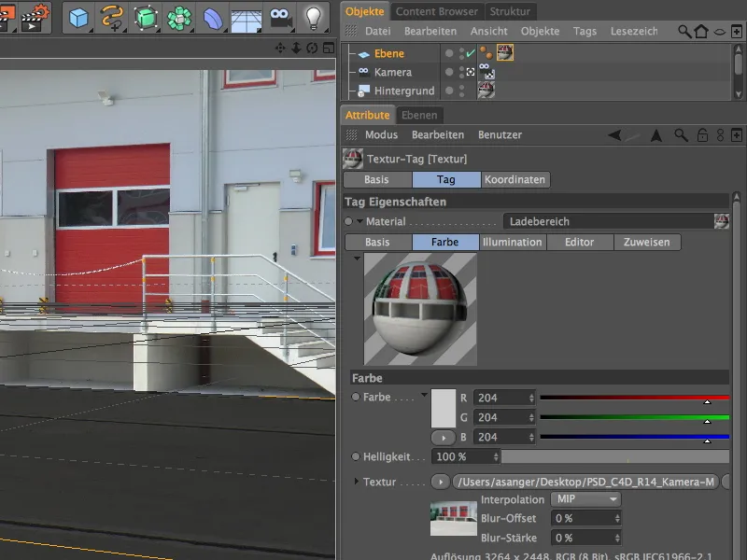Click the light bulb icon in toolbar
This screenshot has height=560, width=747.
coord(313,16)
